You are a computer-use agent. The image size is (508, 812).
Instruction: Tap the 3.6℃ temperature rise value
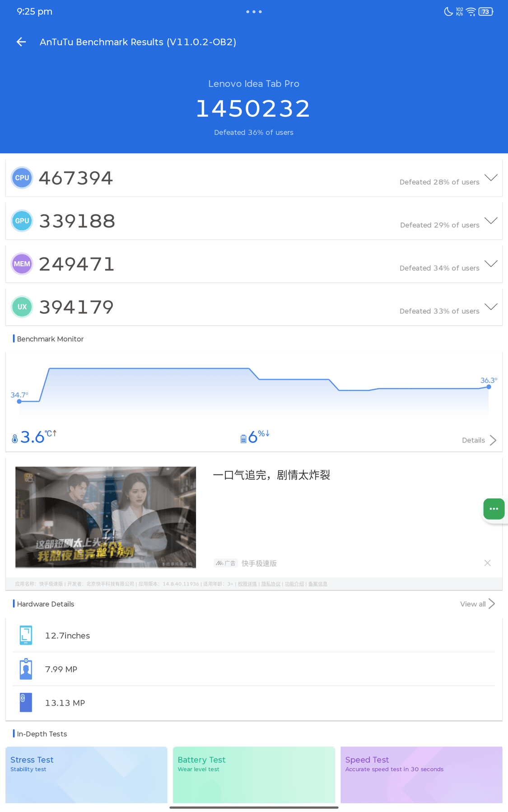pos(38,437)
